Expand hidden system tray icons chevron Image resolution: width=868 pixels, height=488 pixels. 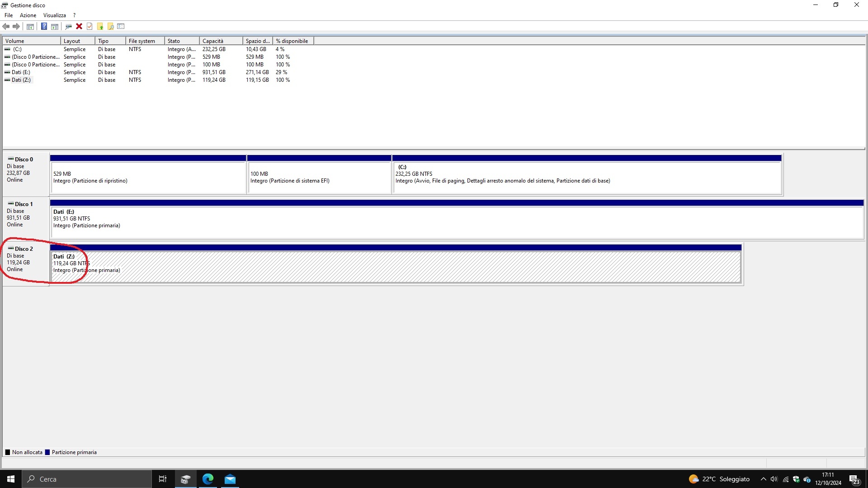pyautogui.click(x=764, y=479)
